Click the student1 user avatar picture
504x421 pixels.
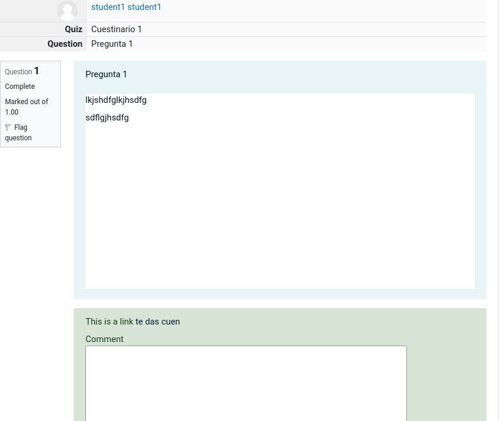67,11
